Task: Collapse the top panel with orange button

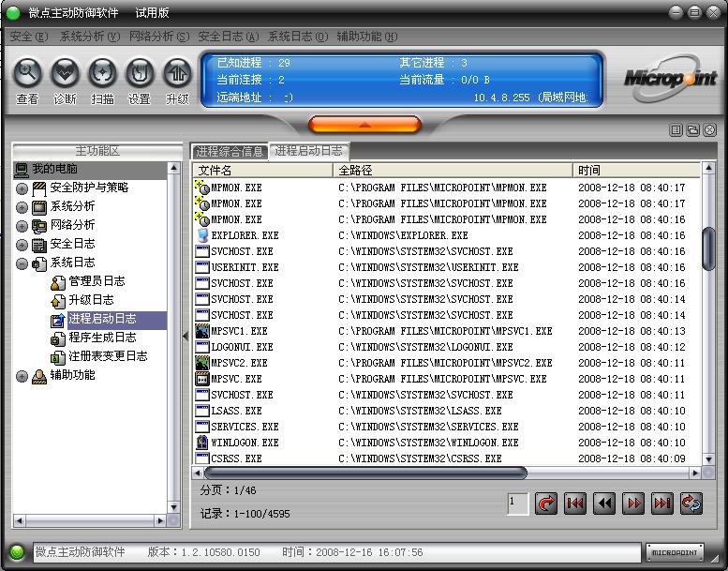Action: [x=364, y=125]
